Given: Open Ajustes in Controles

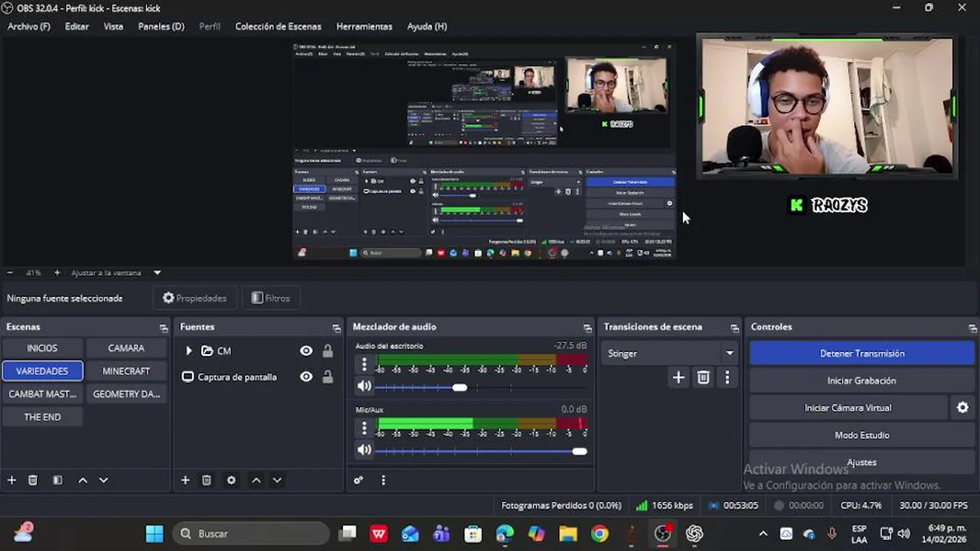Looking at the screenshot, I should 862,462.
